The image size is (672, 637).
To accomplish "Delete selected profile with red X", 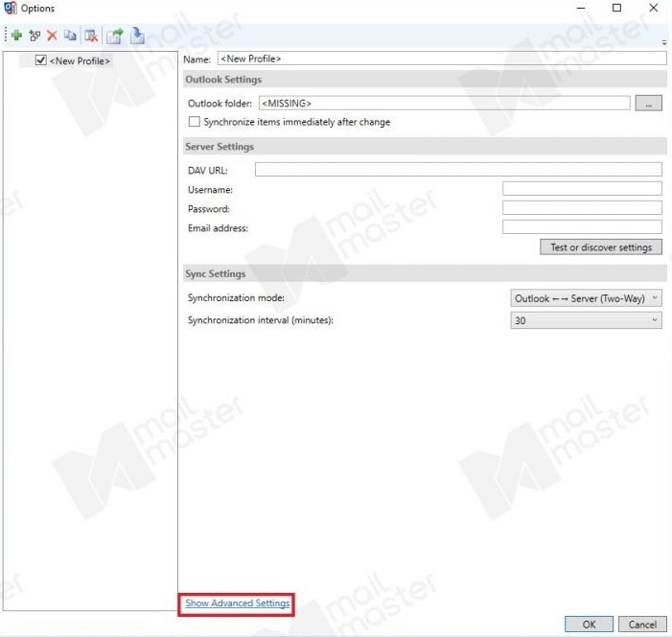I will (x=52, y=35).
